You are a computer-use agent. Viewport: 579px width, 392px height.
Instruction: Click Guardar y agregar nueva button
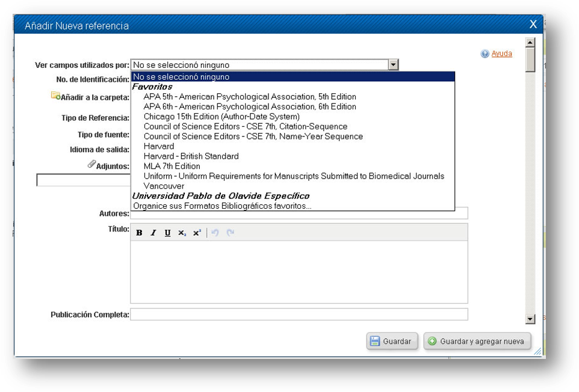[x=477, y=341]
